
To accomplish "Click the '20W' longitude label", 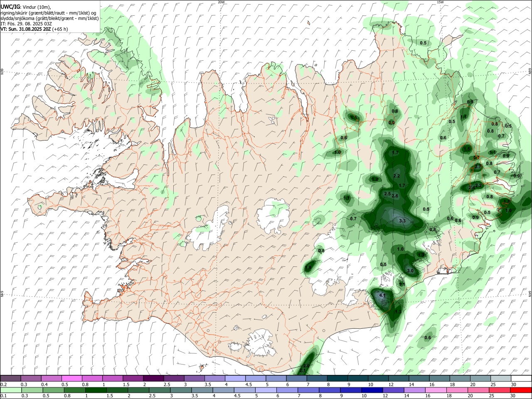I will click(x=221, y=2).
